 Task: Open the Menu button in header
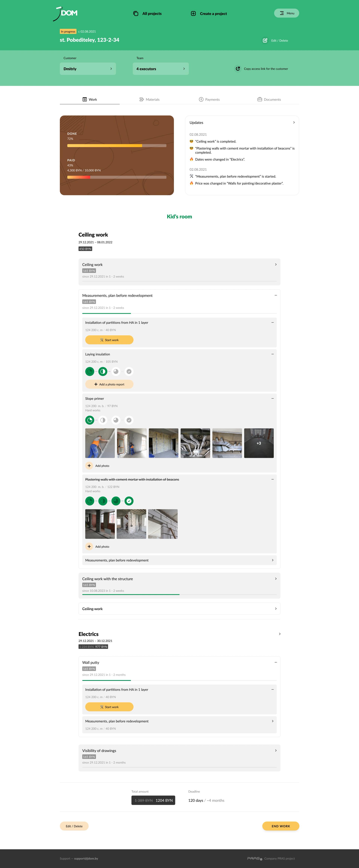click(287, 13)
